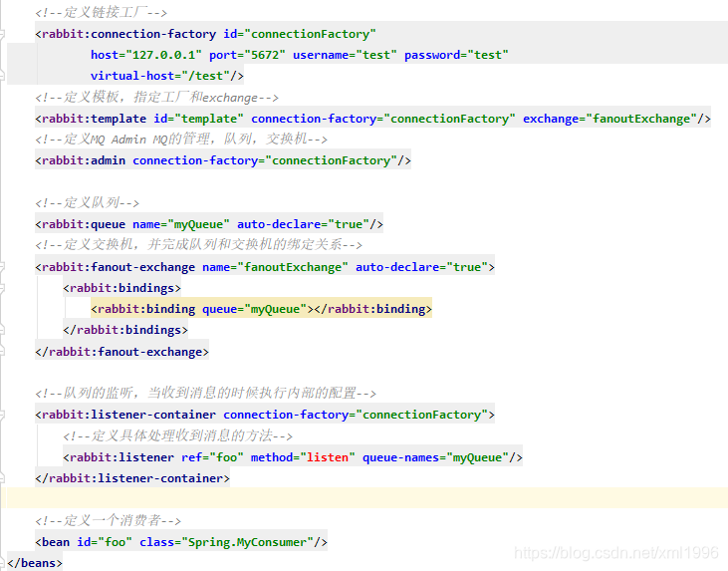Collapse the rabbit:fanout-exchange opening fold marker

coord(2,267)
